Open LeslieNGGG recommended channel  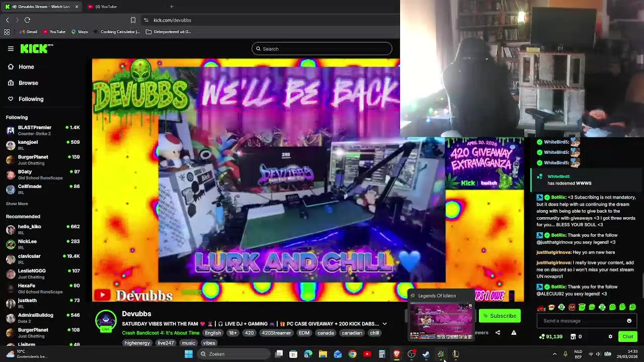pos(43,274)
